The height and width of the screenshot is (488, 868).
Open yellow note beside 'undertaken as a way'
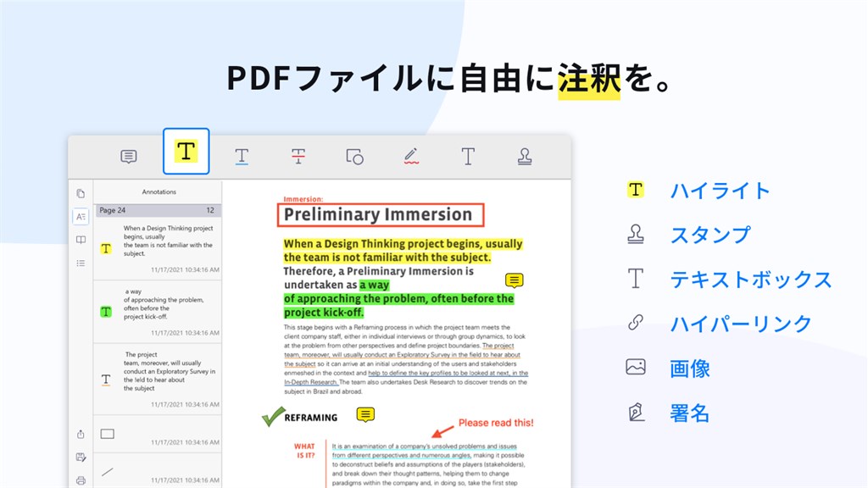pos(515,280)
